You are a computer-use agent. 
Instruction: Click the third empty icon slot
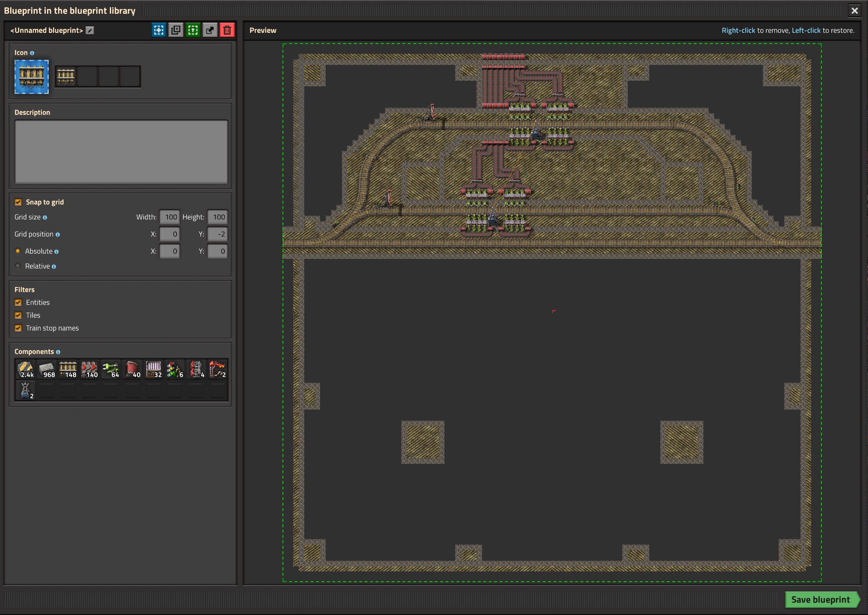tap(109, 77)
